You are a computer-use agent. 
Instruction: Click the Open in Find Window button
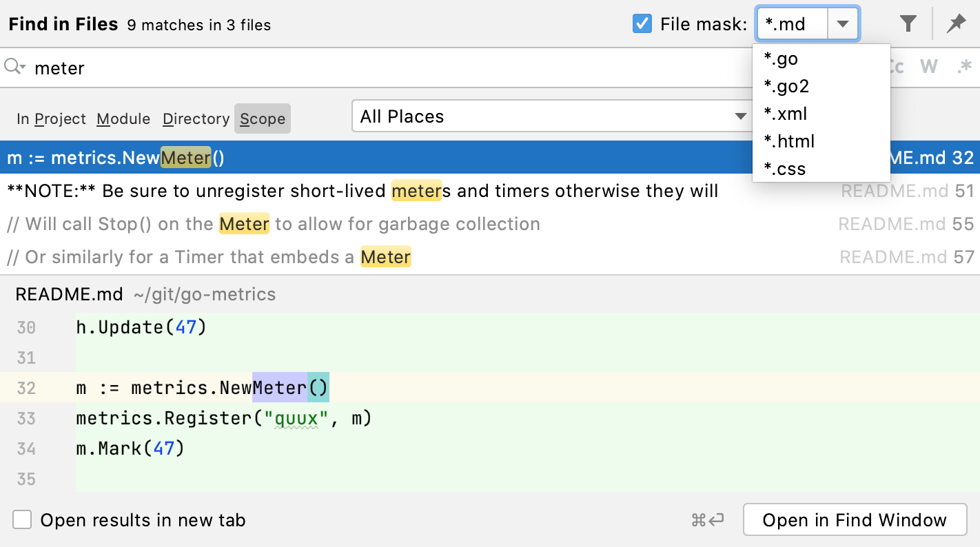tap(855, 520)
